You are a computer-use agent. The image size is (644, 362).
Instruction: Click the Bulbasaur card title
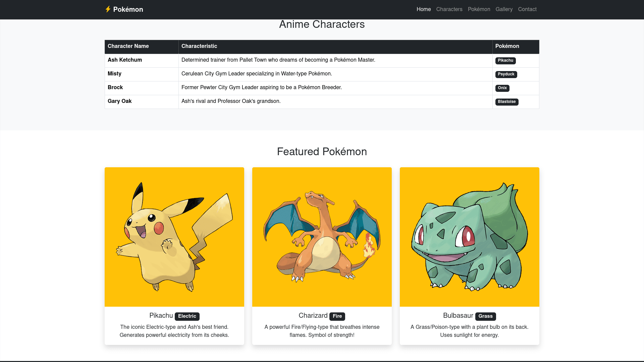[458, 316]
